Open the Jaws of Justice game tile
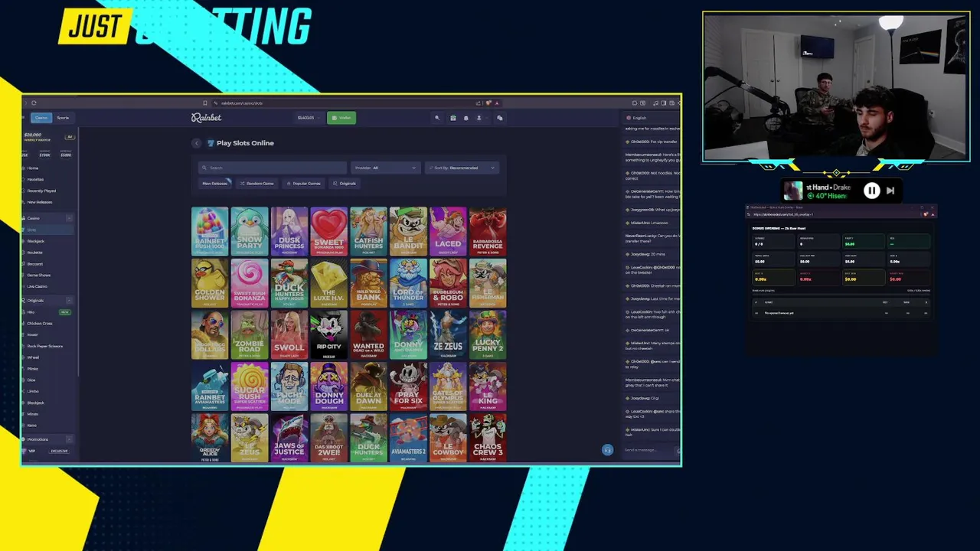Image resolution: width=980 pixels, height=551 pixels. click(289, 439)
